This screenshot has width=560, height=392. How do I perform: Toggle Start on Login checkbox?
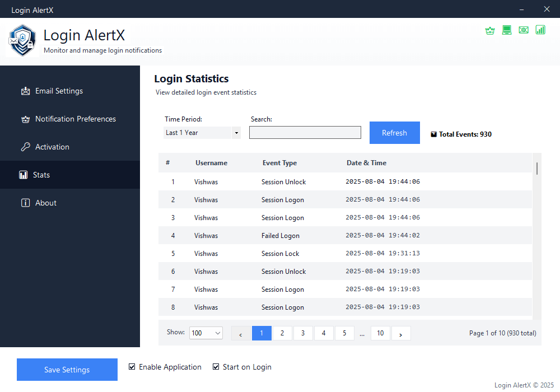tap(216, 367)
